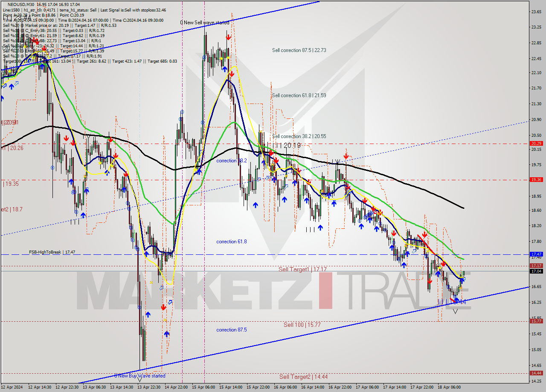Click the 18.60 value on price scale

click(x=536, y=210)
